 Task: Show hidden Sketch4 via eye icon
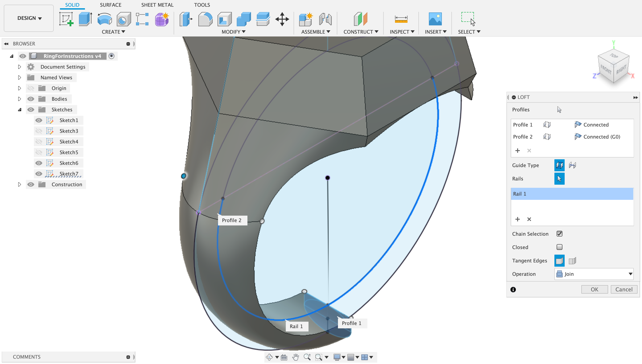tap(39, 142)
